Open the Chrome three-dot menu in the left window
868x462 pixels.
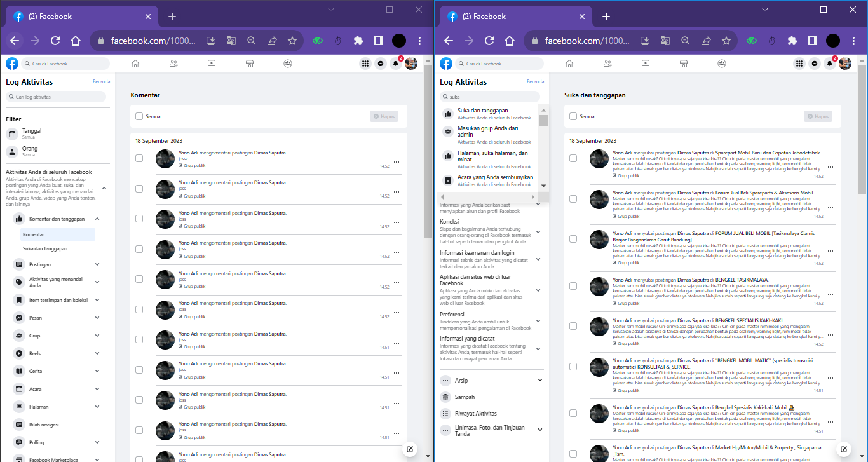(419, 41)
